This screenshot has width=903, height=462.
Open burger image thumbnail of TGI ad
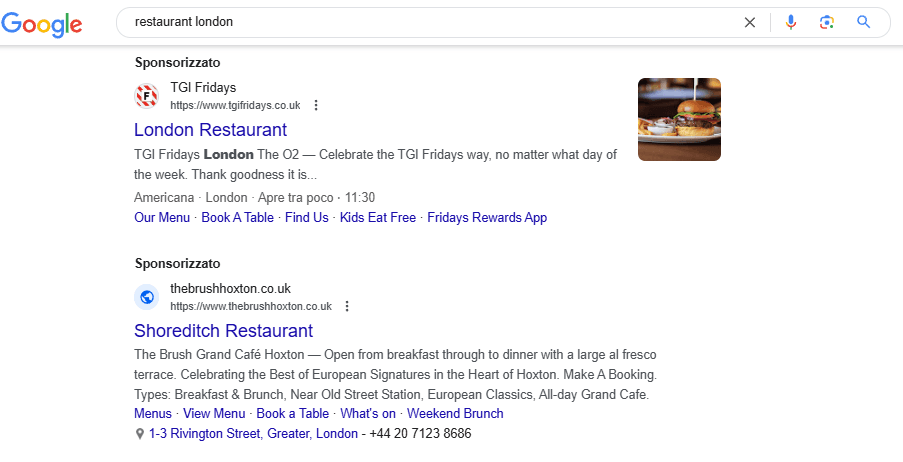pyautogui.click(x=680, y=119)
